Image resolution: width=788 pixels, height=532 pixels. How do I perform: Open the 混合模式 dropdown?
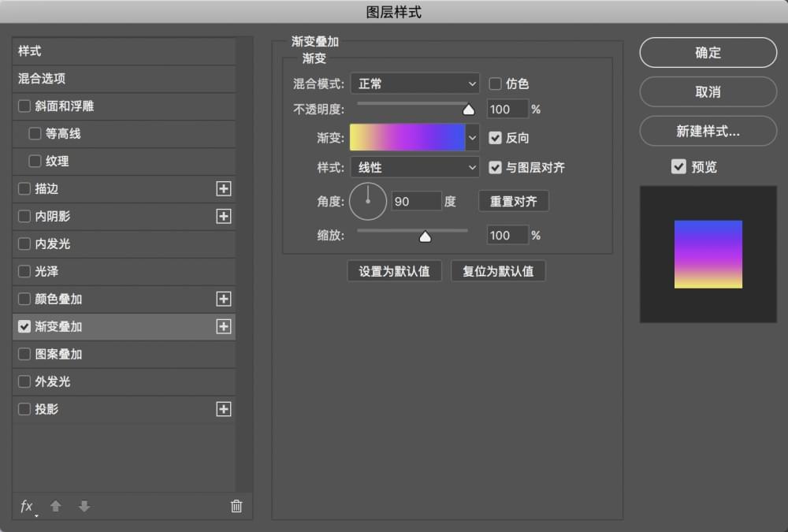click(x=414, y=84)
